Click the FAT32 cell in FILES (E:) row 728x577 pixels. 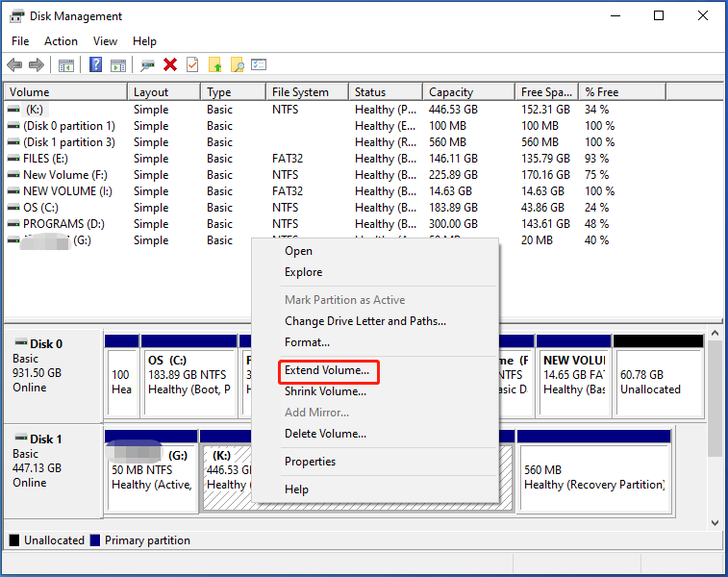pos(288,159)
